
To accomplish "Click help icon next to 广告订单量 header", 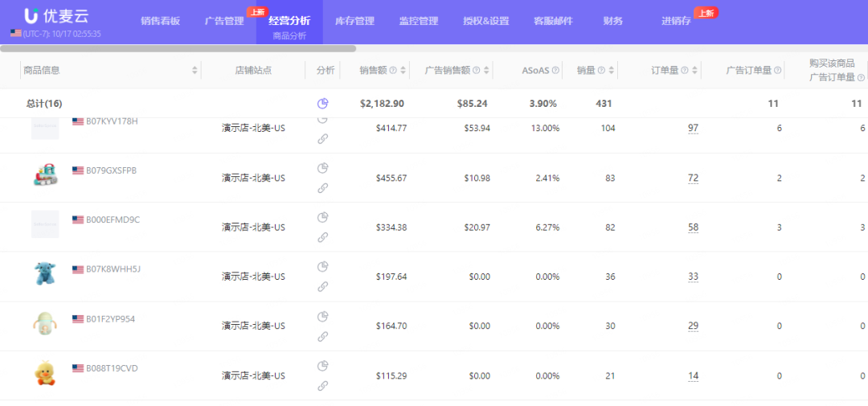I will (778, 70).
